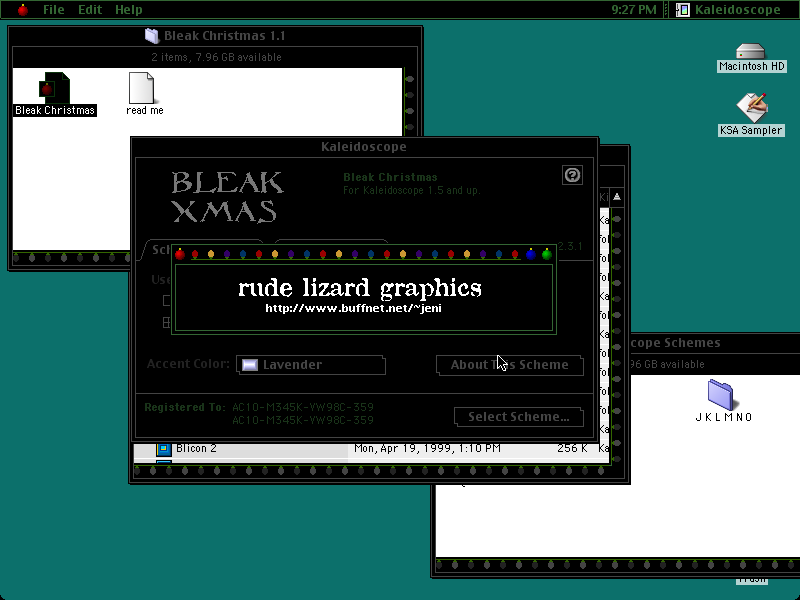Click the '2 items, 7.96 GB available' status text
This screenshot has width=800, height=600.
tap(216, 57)
